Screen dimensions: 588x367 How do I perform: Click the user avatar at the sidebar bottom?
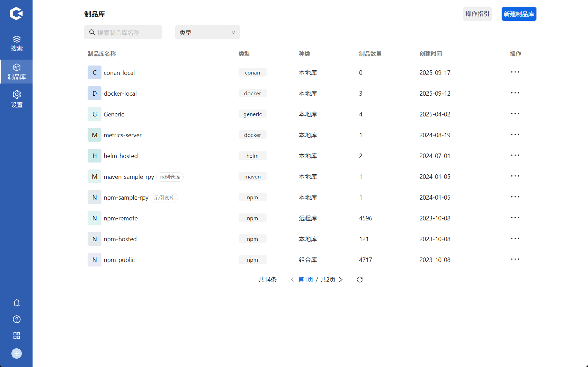coord(16,353)
